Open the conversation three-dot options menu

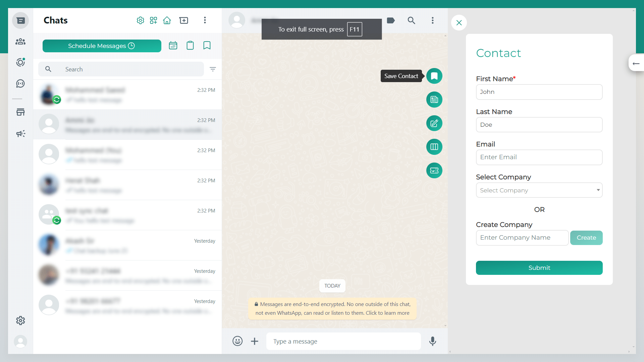tap(432, 20)
